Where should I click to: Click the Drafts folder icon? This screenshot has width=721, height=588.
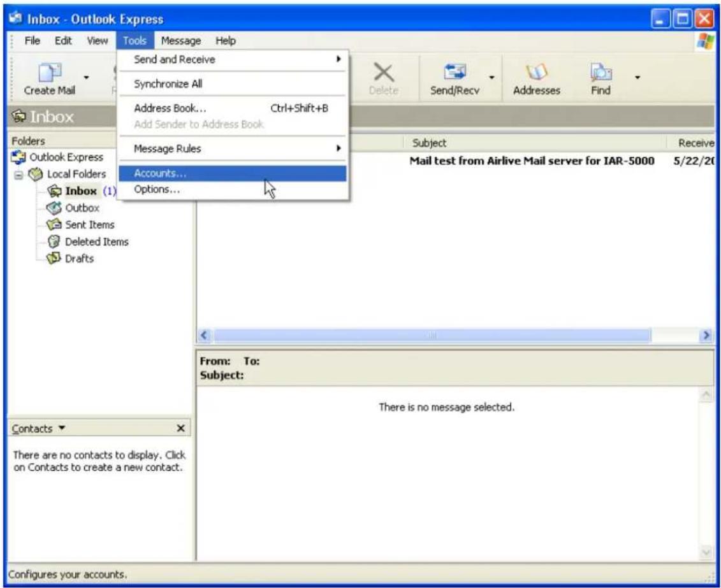[x=54, y=258]
